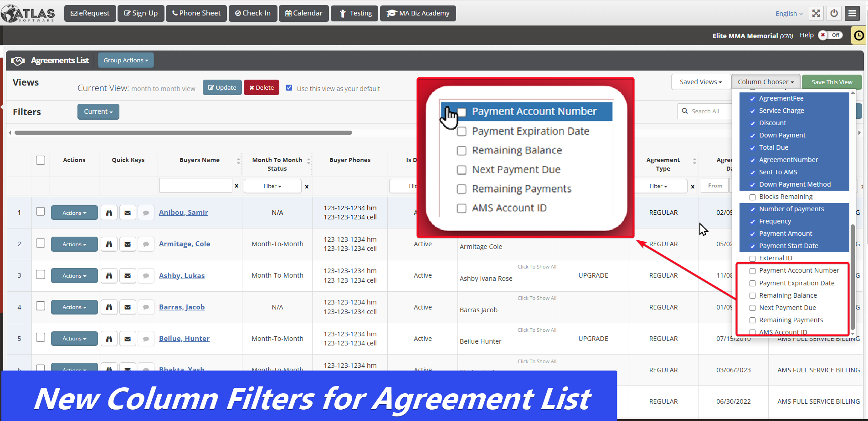This screenshot has width=868, height=421.
Task: Clear Buyers Name filter with x icon
Action: point(236,186)
